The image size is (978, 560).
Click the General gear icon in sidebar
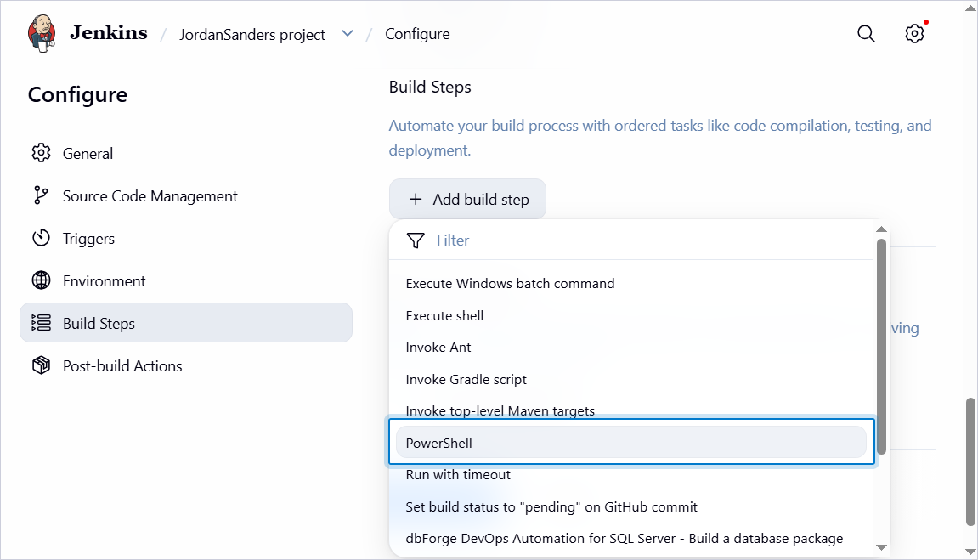(41, 153)
